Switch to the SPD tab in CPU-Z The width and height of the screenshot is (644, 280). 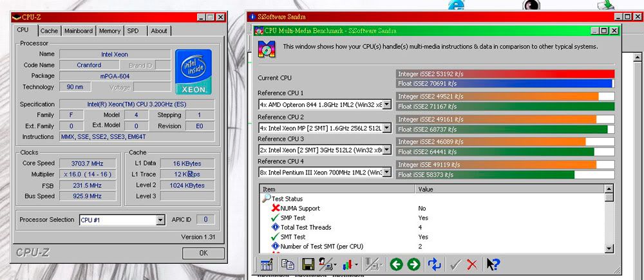pos(133,31)
